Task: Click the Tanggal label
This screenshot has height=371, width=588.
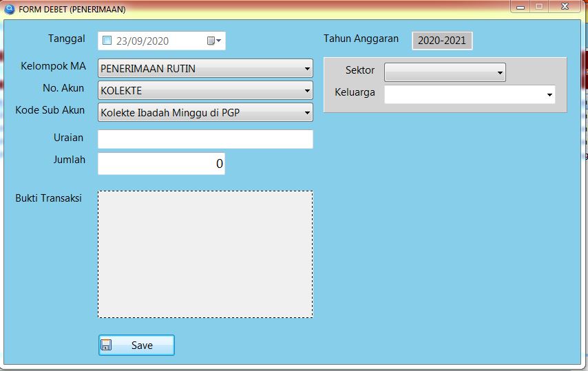Action: pyautogui.click(x=67, y=39)
